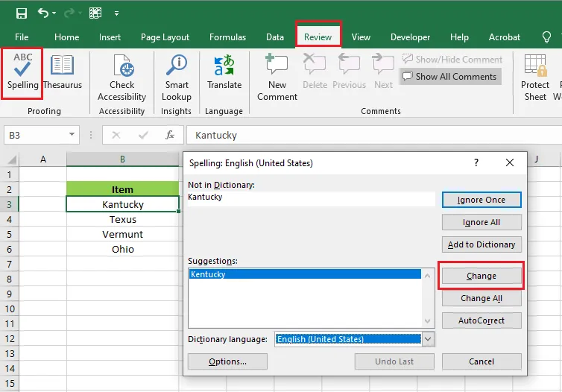Click the Name Box showing B3

click(36, 136)
